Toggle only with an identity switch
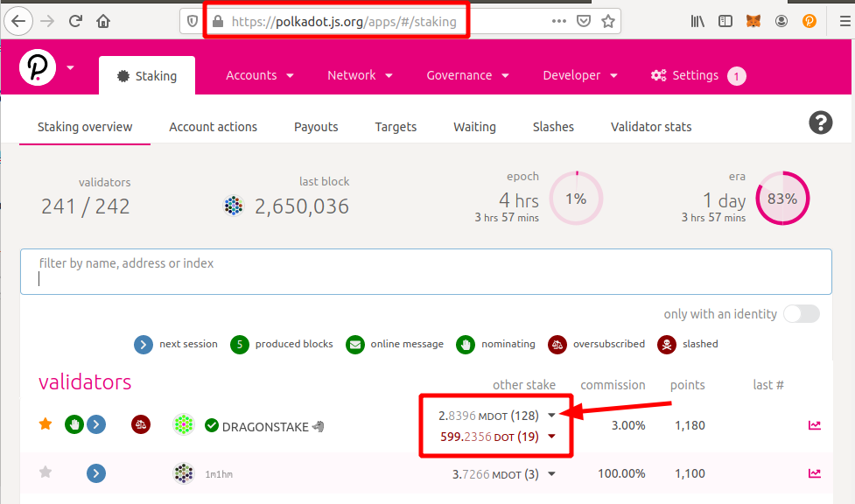Screen dimensions: 855x504 (x=802, y=313)
